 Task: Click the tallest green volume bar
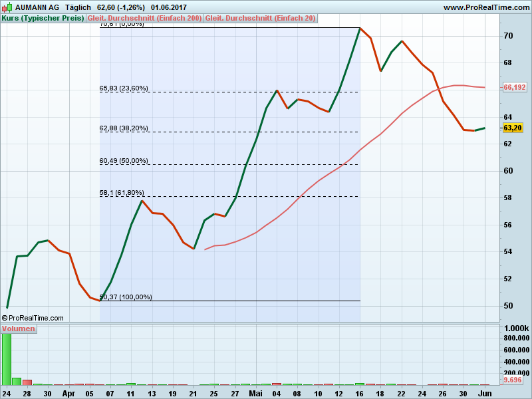click(x=7, y=358)
